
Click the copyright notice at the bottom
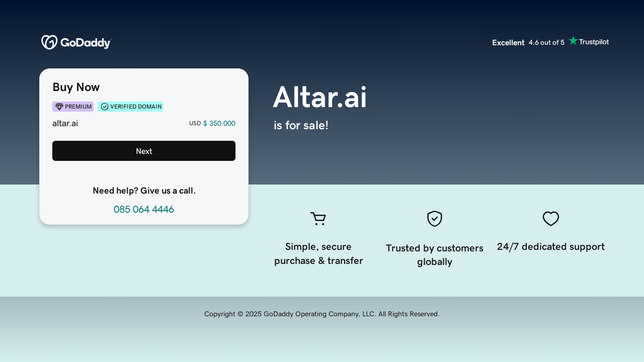[321, 314]
